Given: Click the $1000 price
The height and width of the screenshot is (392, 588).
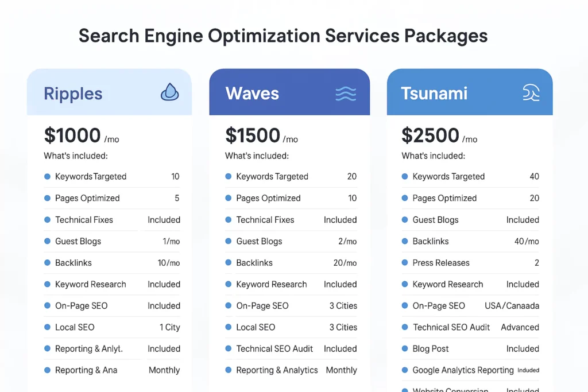Looking at the screenshot, I should (x=72, y=135).
